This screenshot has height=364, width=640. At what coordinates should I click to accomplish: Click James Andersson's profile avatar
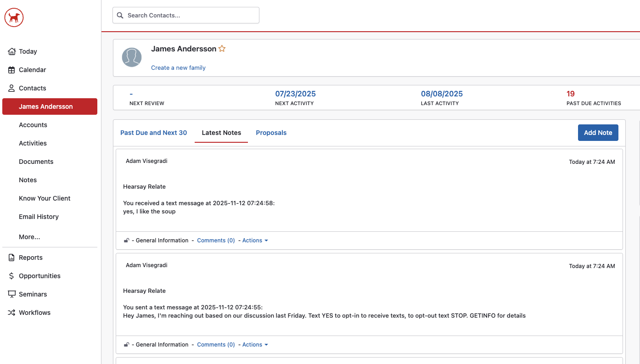pos(132,57)
